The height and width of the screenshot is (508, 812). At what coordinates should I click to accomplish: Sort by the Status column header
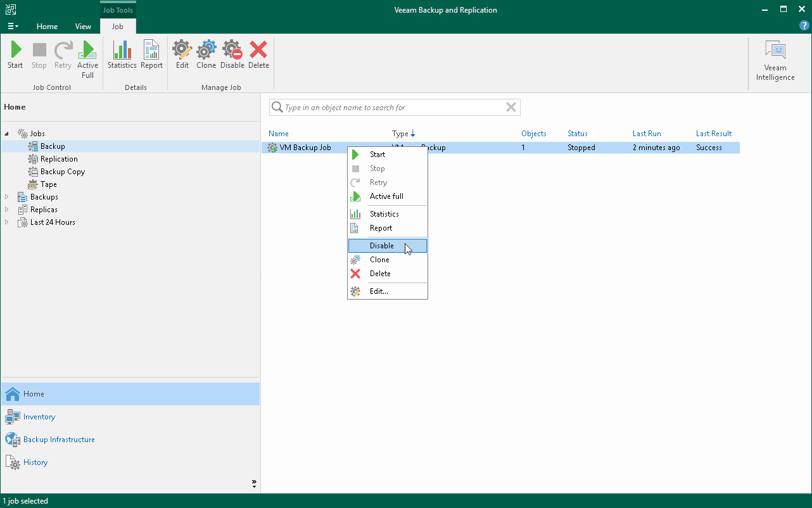[x=578, y=134]
